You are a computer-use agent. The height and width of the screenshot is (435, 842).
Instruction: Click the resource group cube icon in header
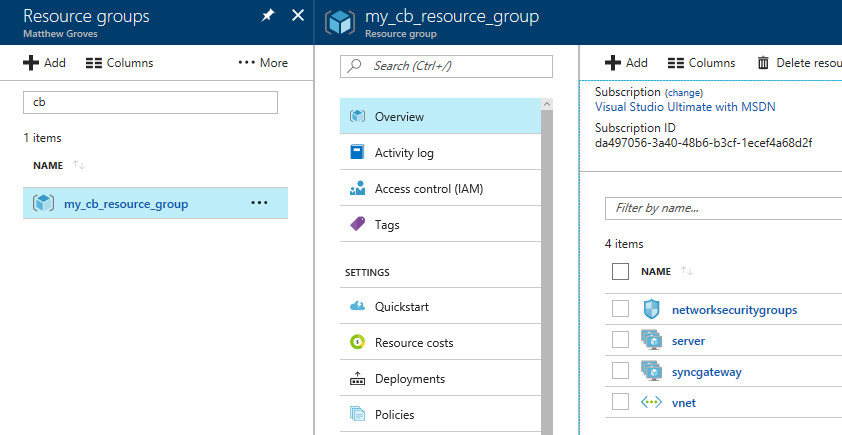point(340,23)
